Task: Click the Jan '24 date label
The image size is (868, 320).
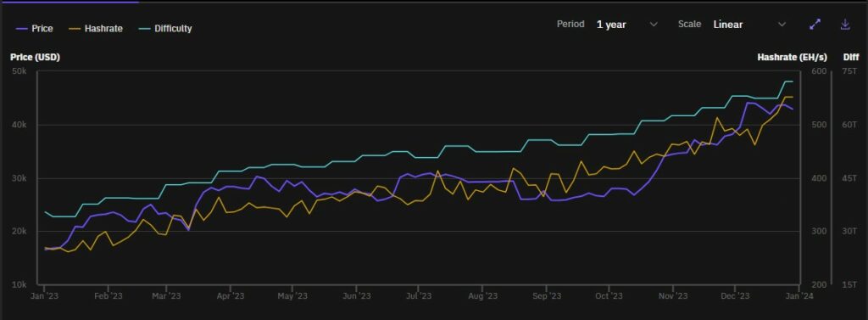Action: click(x=800, y=297)
